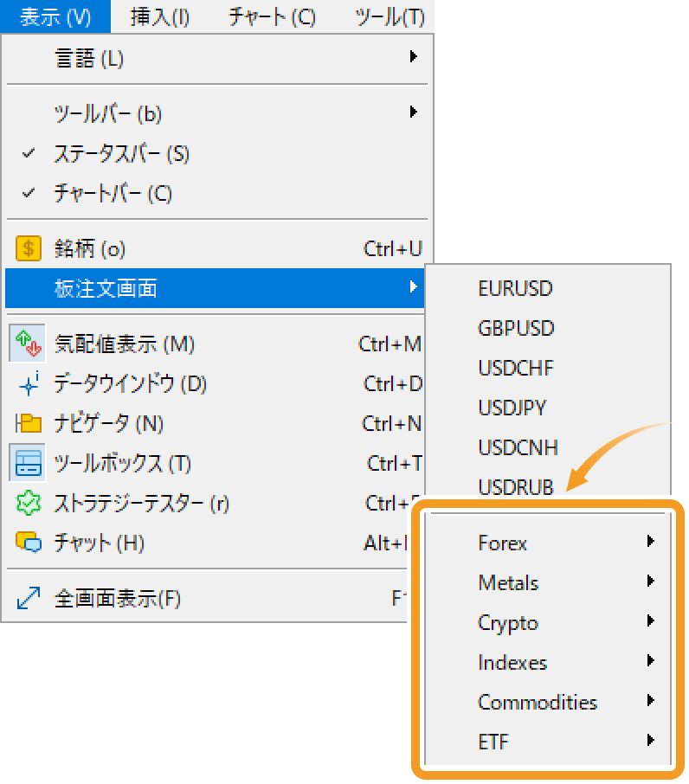The image size is (689, 784).
Task: Choose 全画面表示(F) text entry
Action: [118, 598]
